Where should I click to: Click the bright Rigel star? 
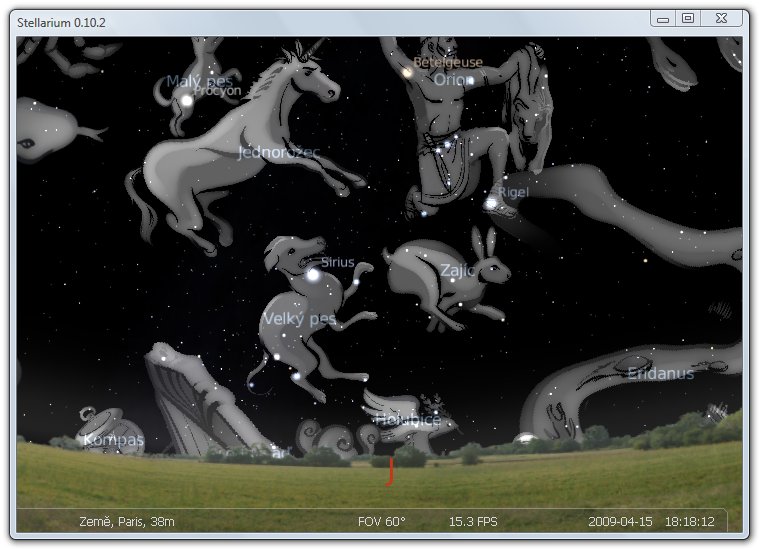(491, 204)
